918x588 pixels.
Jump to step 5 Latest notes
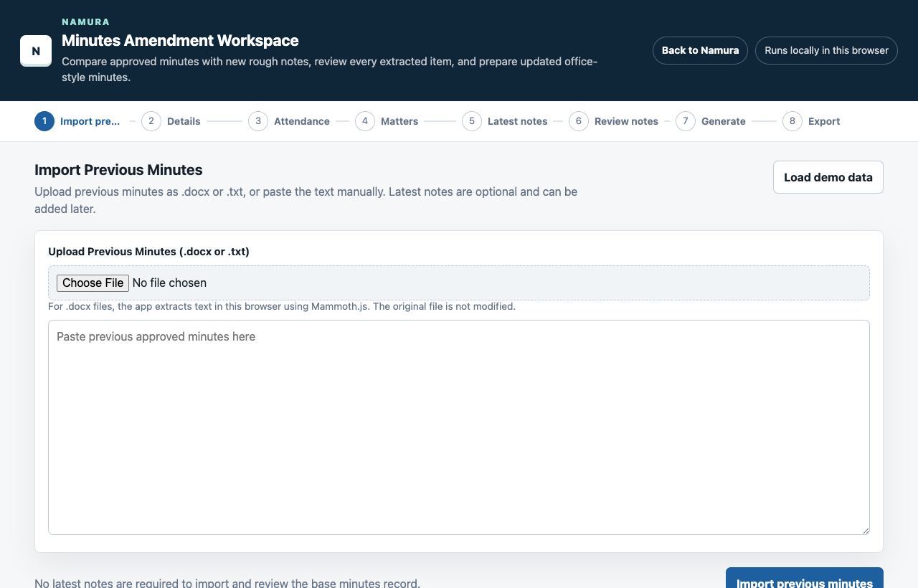tap(505, 121)
